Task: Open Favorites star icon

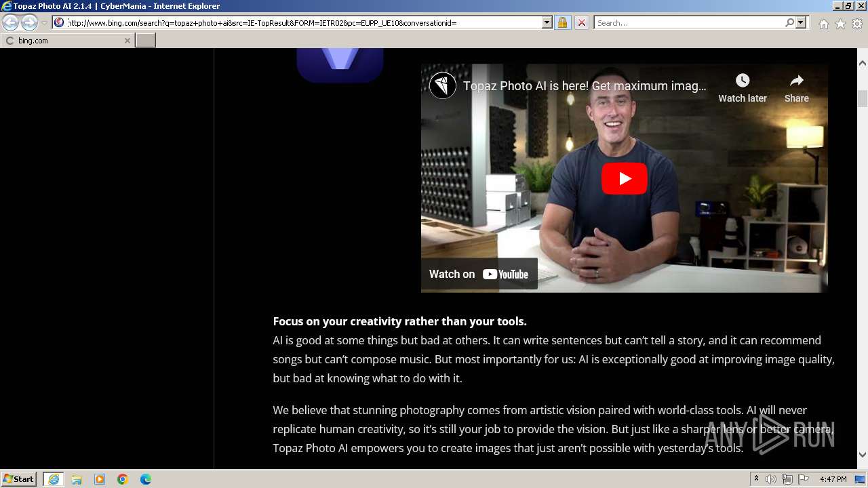Action: (x=840, y=24)
